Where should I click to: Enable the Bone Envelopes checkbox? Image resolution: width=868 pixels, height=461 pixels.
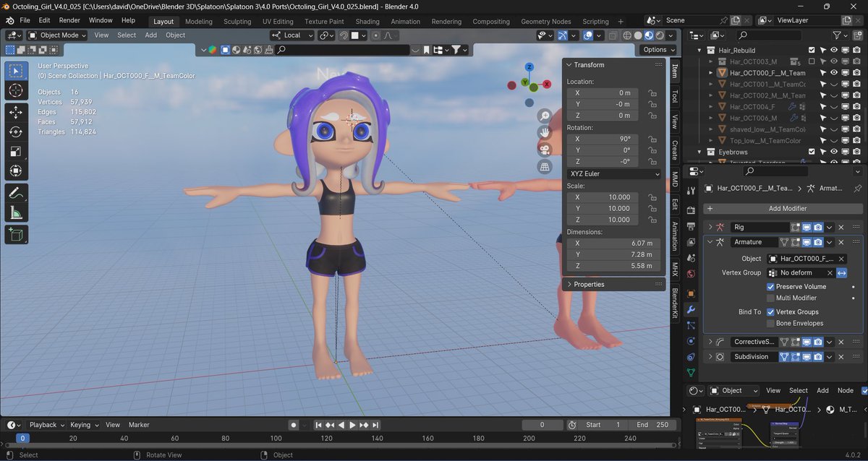pos(771,323)
